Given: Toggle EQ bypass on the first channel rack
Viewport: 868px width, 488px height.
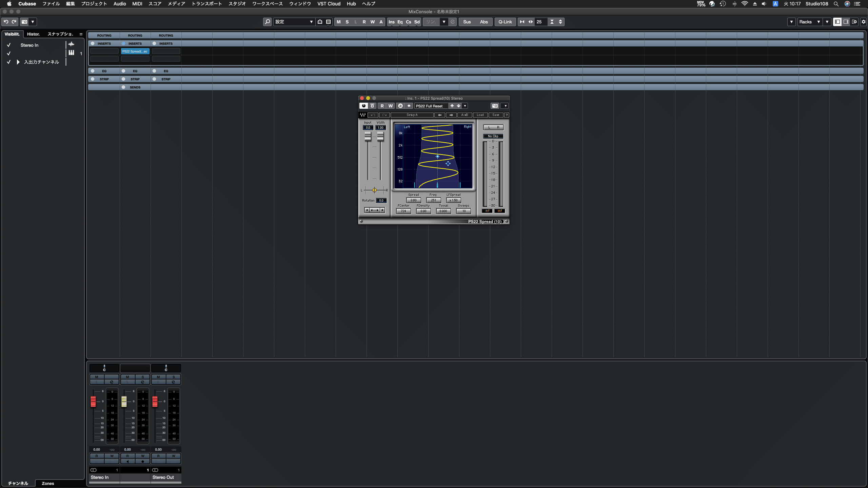Looking at the screenshot, I should click(x=92, y=71).
